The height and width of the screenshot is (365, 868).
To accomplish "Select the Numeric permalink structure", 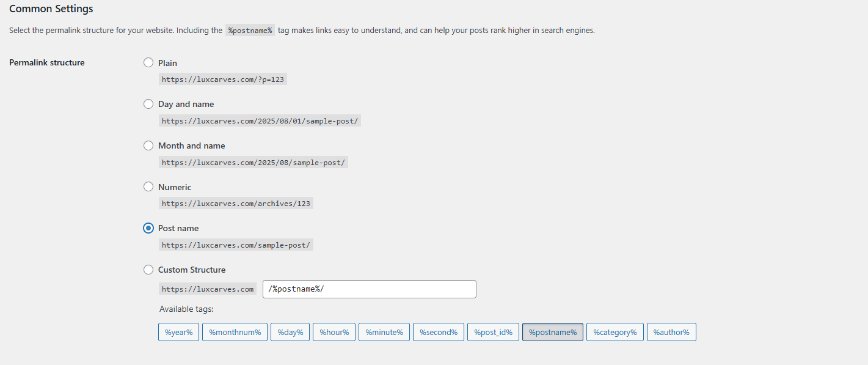I will tap(148, 186).
